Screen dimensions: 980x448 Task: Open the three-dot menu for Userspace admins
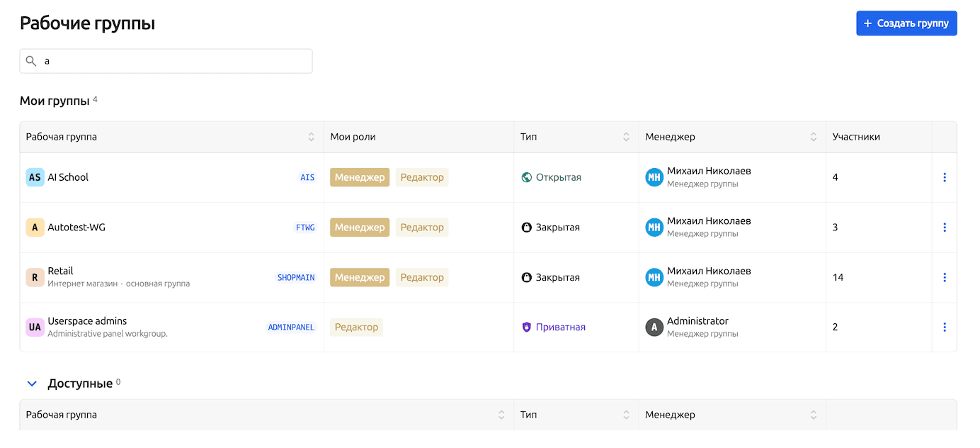tap(945, 327)
